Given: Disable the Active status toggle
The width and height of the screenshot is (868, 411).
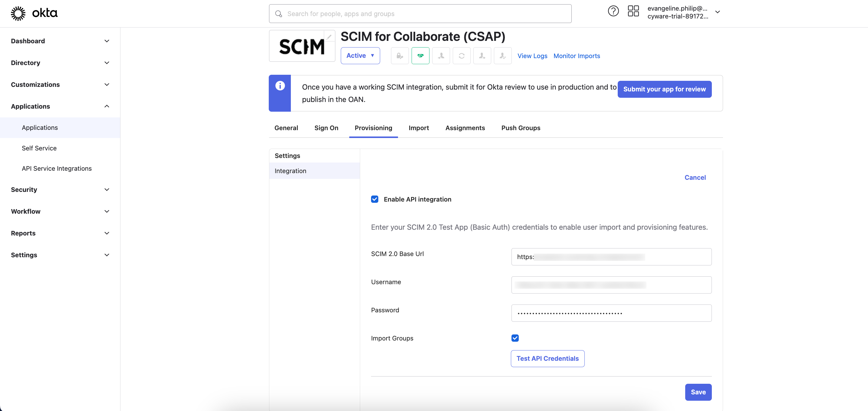Looking at the screenshot, I should [360, 55].
